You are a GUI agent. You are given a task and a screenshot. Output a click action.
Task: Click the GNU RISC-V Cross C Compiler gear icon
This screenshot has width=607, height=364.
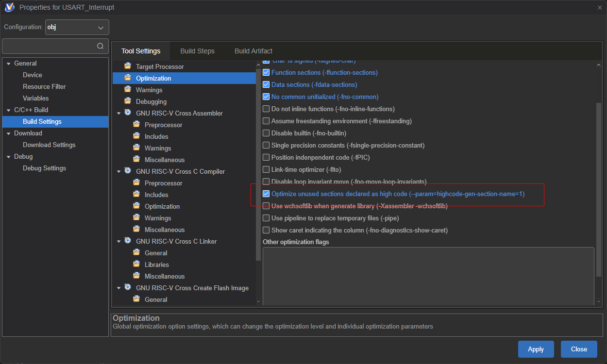point(128,171)
